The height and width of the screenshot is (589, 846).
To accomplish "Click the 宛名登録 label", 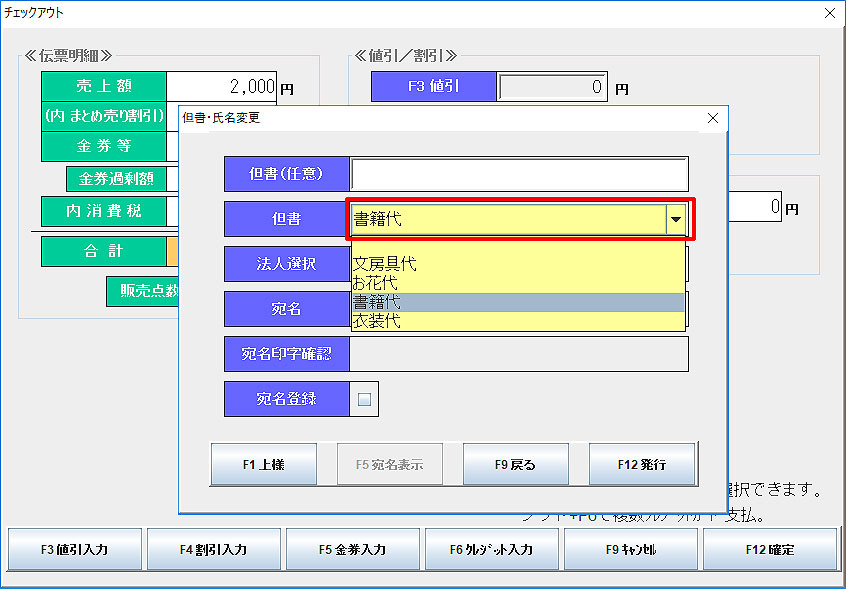I will pos(287,399).
